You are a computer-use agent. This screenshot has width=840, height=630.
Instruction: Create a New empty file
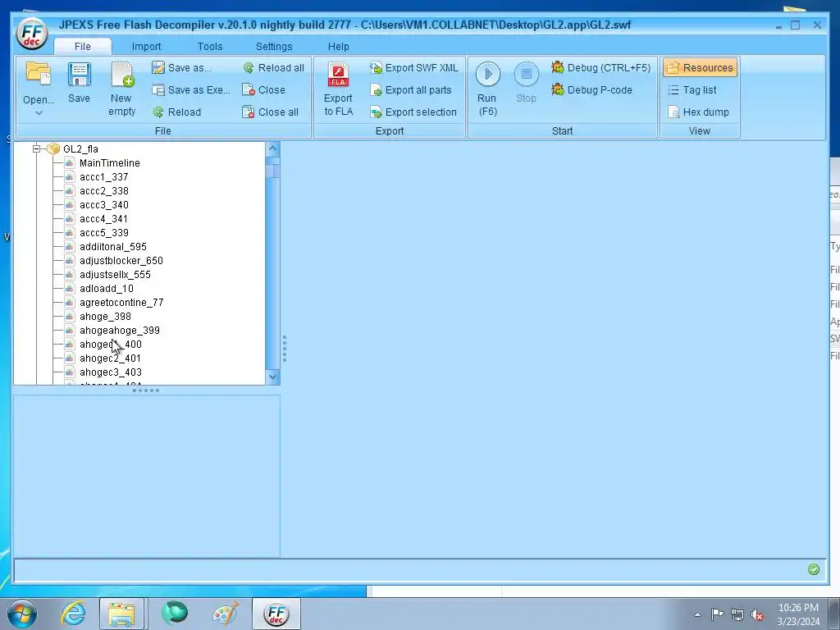(x=121, y=89)
